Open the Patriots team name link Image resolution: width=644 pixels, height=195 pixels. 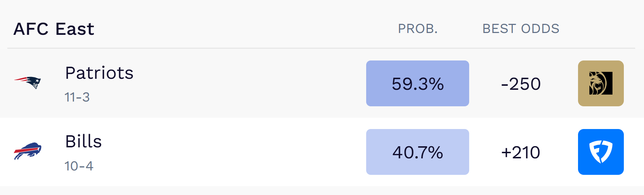tap(99, 73)
